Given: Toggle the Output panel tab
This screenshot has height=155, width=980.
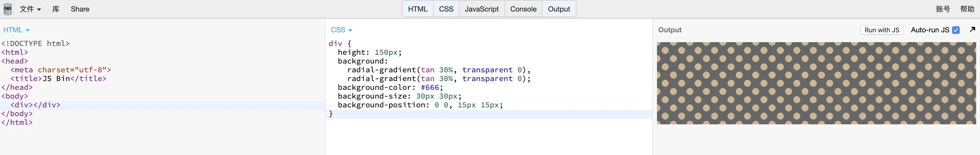Looking at the screenshot, I should (x=559, y=9).
